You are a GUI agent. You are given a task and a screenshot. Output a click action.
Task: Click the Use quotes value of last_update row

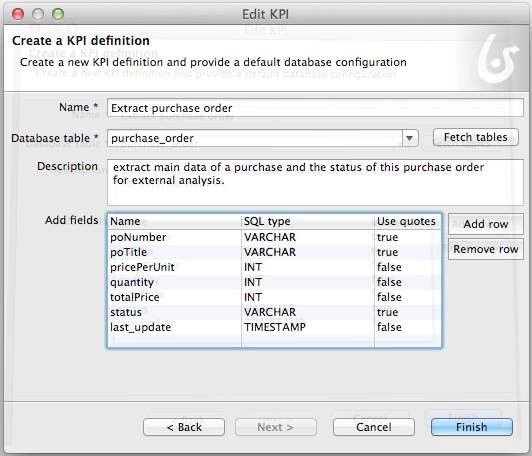408,327
